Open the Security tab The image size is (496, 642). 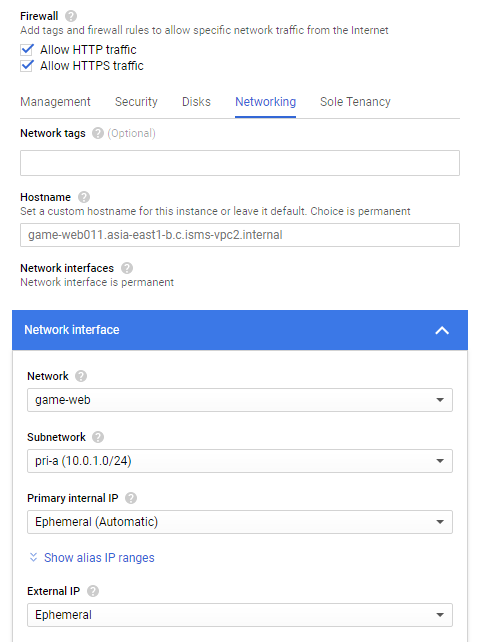[136, 102]
